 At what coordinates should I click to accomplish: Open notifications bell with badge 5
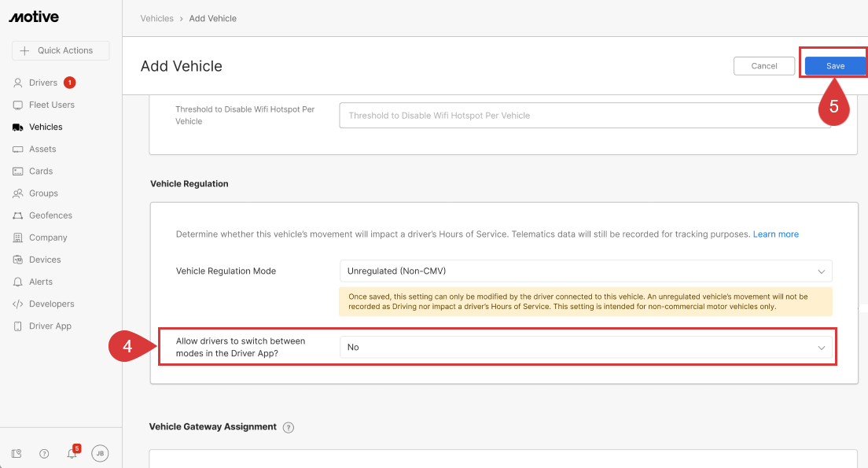tap(72, 452)
